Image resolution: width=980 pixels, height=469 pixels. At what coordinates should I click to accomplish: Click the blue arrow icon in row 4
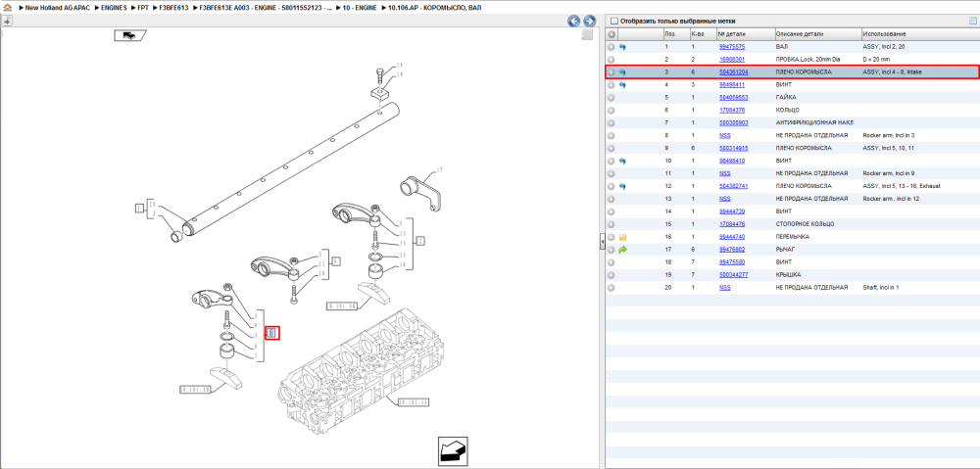[622, 85]
